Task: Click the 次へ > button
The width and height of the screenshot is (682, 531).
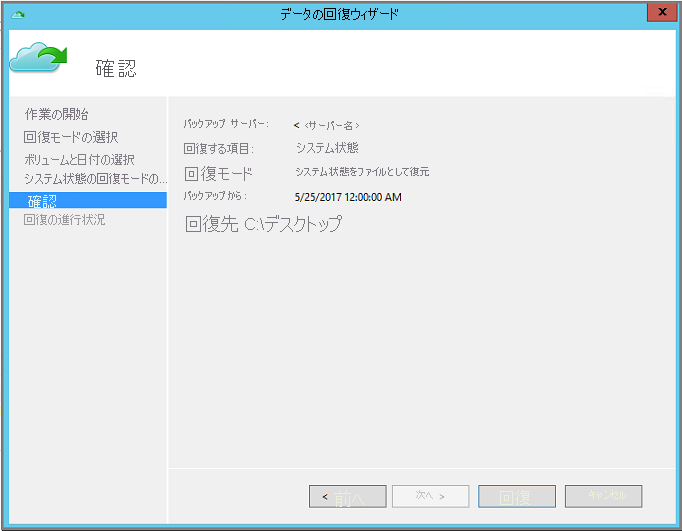Action: click(x=430, y=496)
